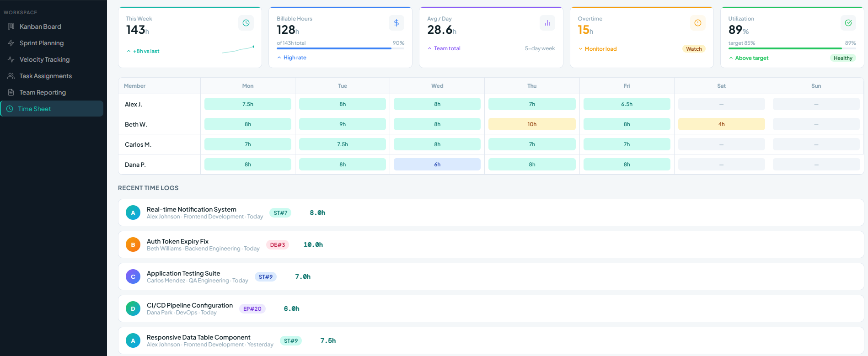Click the Healthy badge in Utilization card
This screenshot has width=868, height=356.
pyautogui.click(x=842, y=58)
